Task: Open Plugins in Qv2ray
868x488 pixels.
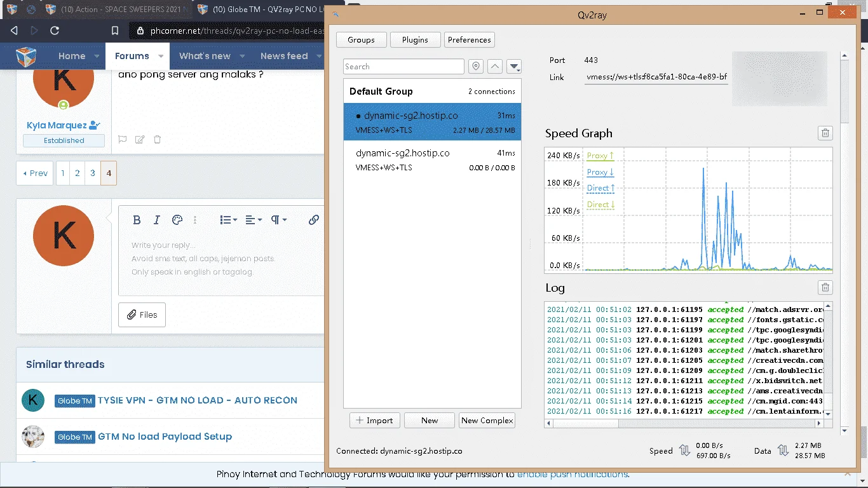Action: tap(415, 39)
